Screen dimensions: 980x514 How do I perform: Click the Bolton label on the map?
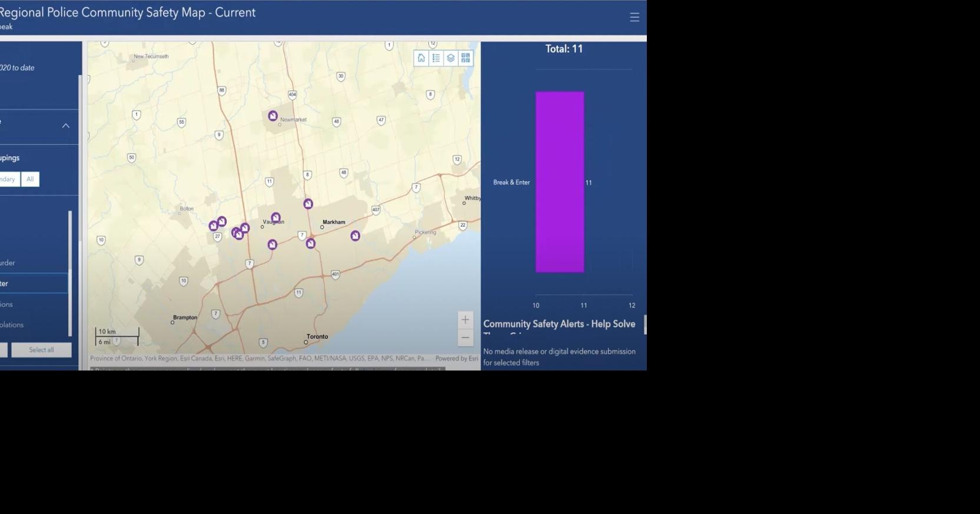[187, 209]
